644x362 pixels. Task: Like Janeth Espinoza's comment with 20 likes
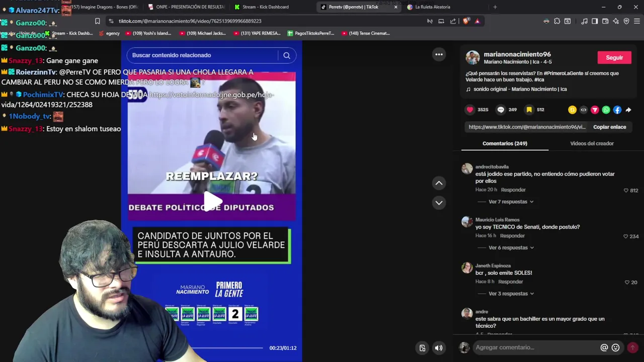coord(627,283)
